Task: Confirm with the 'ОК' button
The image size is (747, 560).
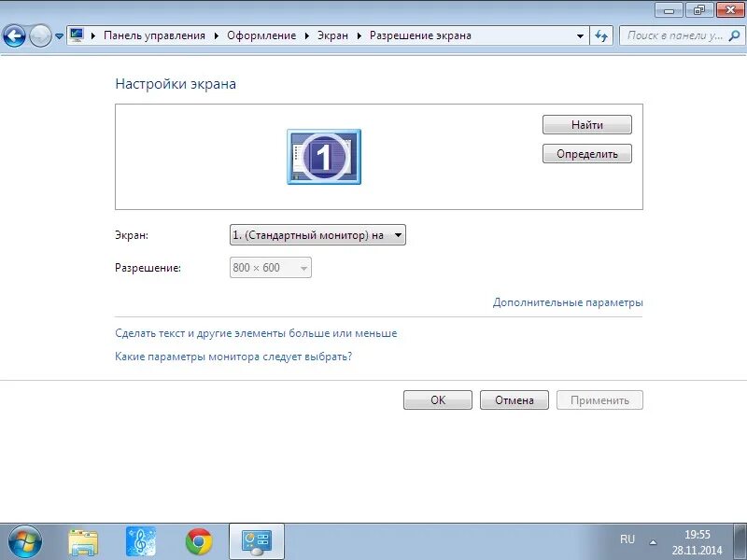Action: pyautogui.click(x=438, y=400)
